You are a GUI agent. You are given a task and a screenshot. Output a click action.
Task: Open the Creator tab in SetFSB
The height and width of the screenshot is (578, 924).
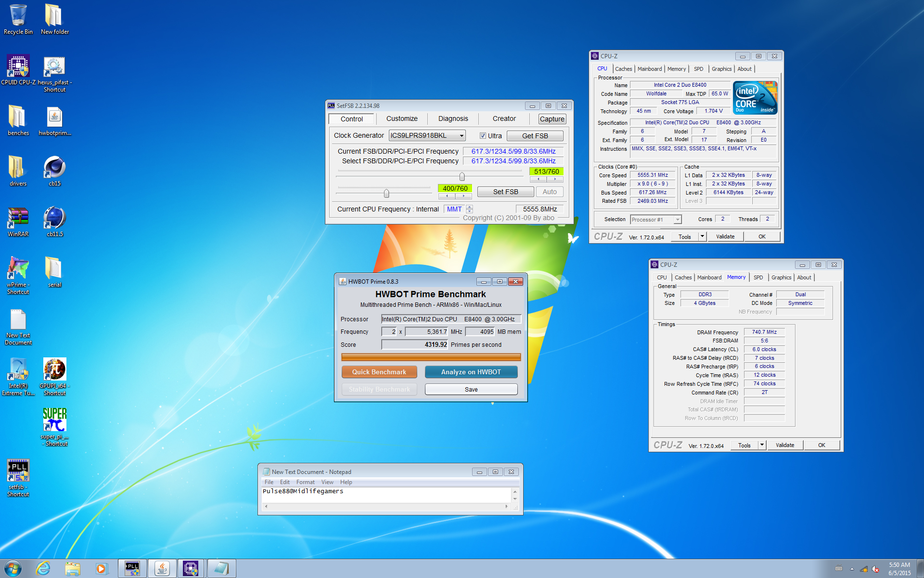click(504, 118)
